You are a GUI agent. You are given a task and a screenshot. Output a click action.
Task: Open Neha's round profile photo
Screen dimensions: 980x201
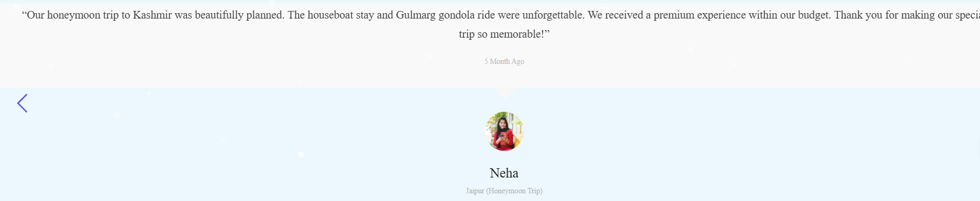tap(504, 131)
